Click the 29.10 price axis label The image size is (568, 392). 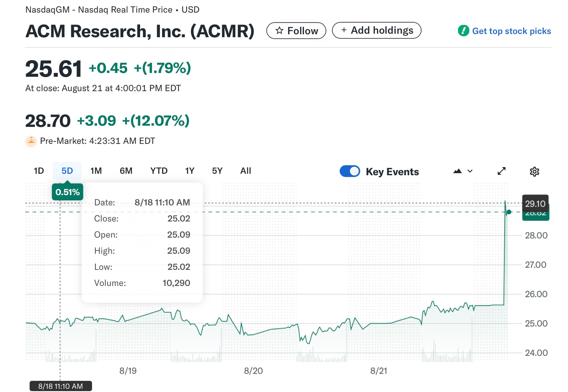click(x=535, y=204)
